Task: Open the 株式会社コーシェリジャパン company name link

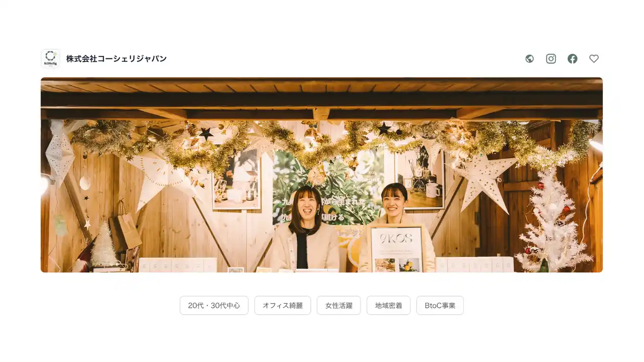Action: (x=116, y=59)
